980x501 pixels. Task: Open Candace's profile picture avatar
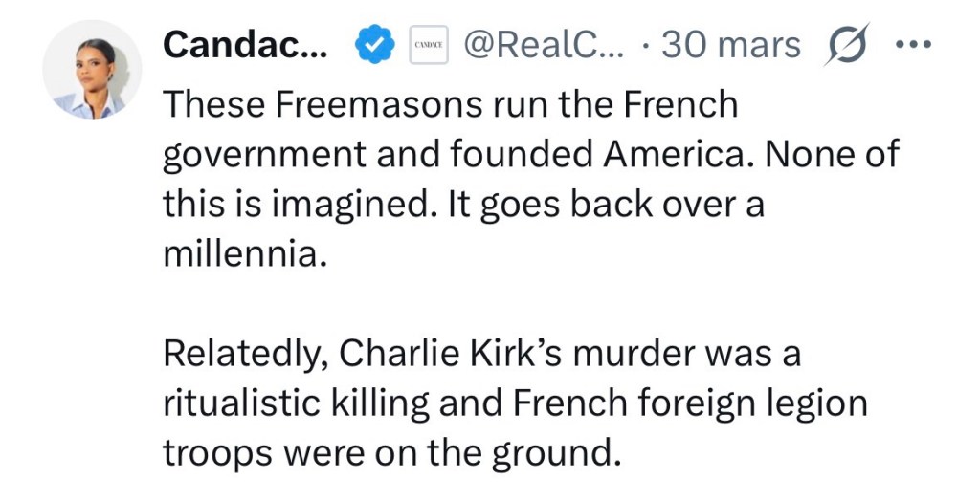coord(93,70)
